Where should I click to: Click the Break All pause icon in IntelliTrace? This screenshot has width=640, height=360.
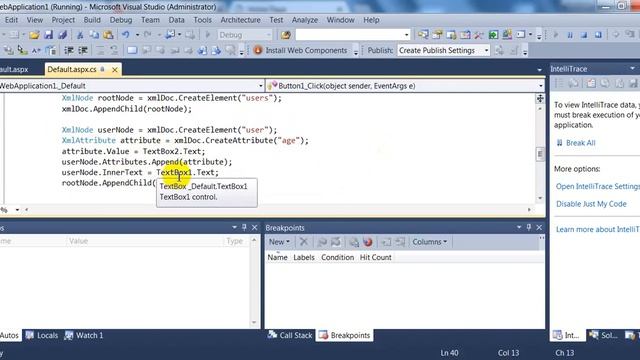pos(560,142)
